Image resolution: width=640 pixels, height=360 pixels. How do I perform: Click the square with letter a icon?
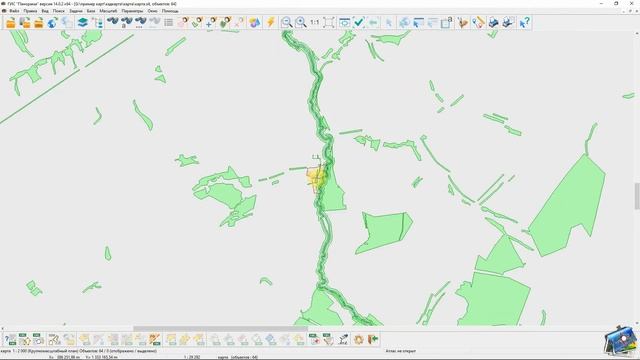click(447, 22)
